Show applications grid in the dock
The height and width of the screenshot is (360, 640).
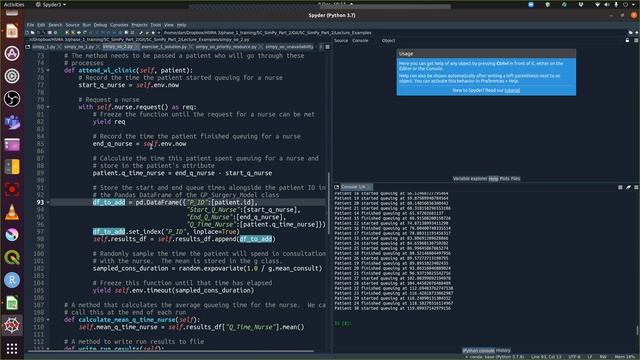click(x=12, y=348)
